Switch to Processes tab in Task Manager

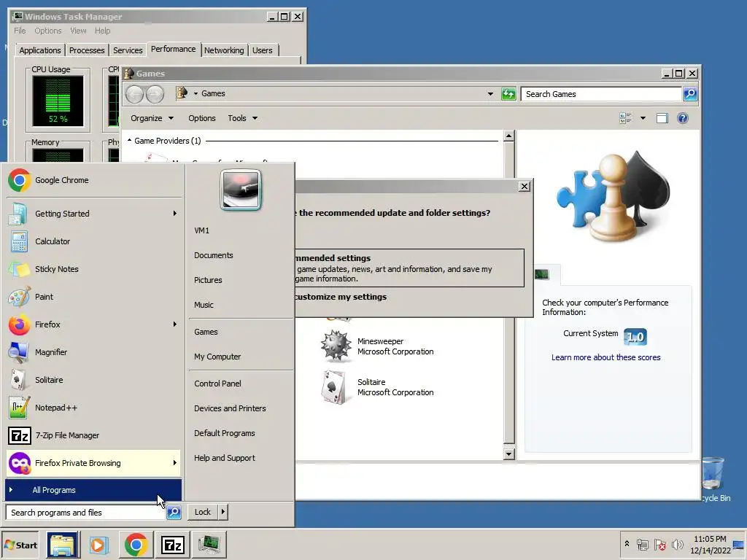click(87, 50)
